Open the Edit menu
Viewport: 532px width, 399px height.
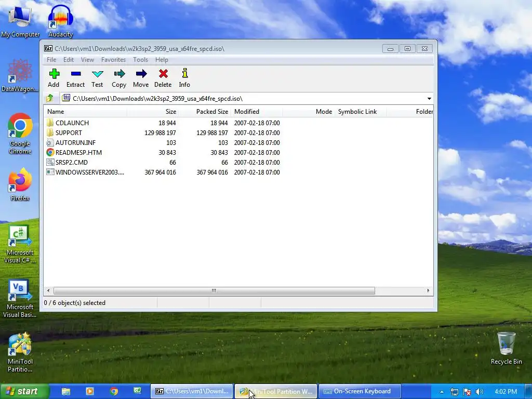(x=69, y=60)
